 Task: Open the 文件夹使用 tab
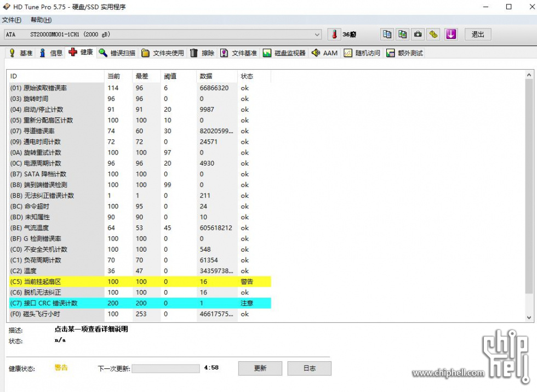pyautogui.click(x=163, y=53)
